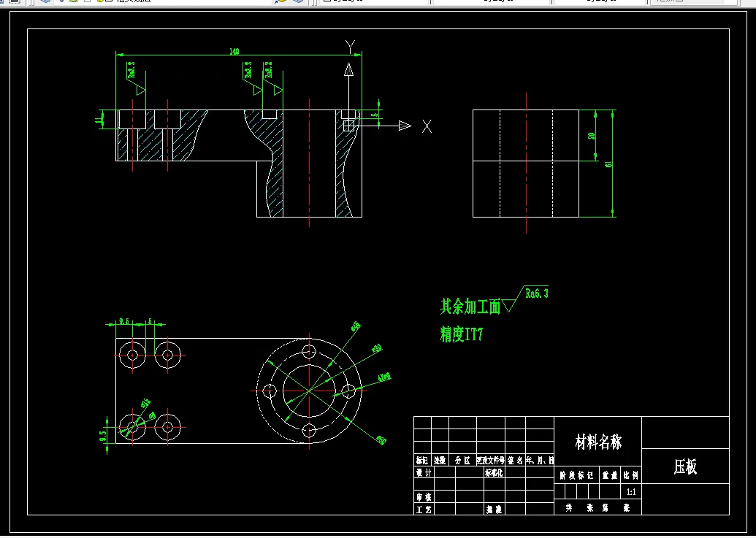Select the 比例 header cell
This screenshot has width=756, height=538.
coord(630,475)
